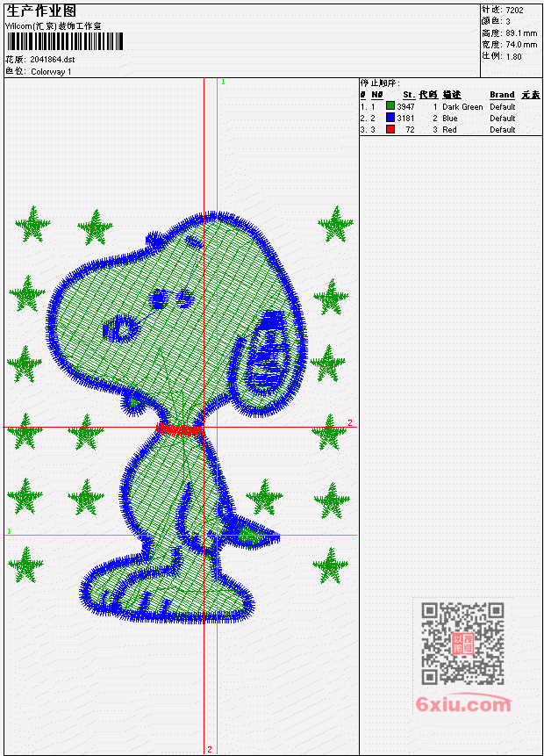
Task: Click the scale value 1.80
Action: 513,56
